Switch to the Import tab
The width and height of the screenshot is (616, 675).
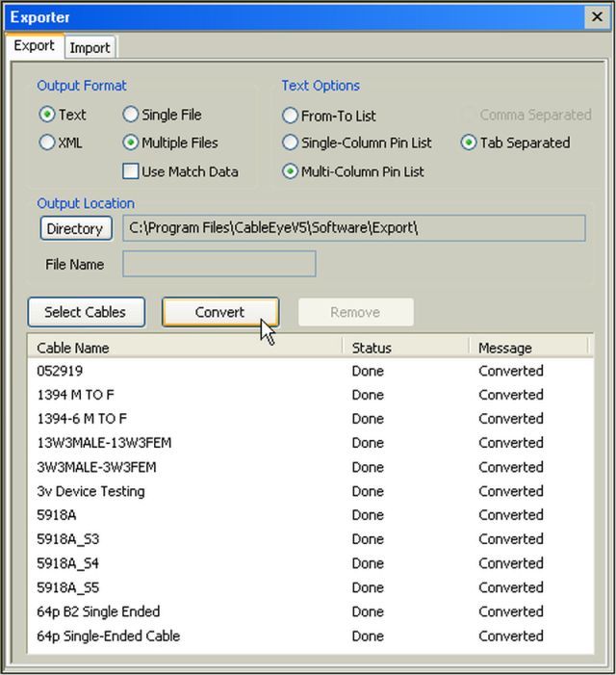point(90,47)
